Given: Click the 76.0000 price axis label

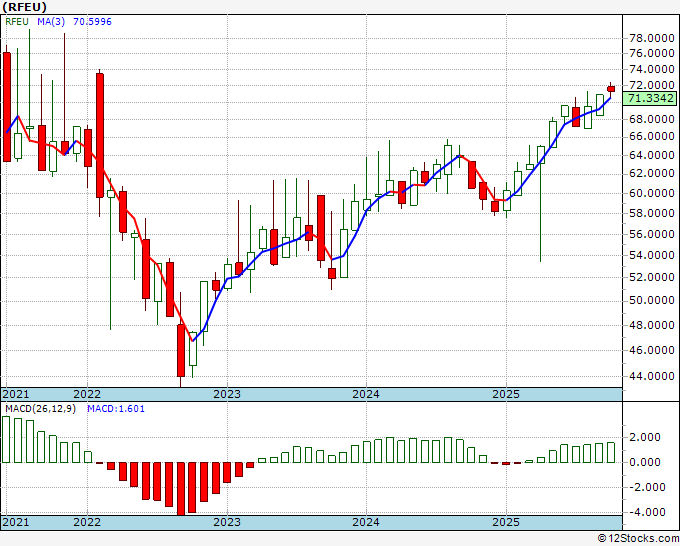Looking at the screenshot, I should tap(651, 53).
